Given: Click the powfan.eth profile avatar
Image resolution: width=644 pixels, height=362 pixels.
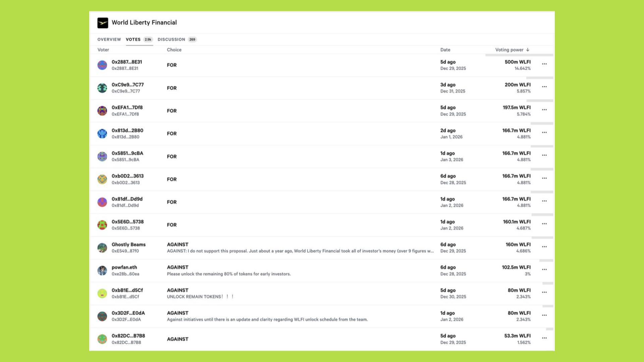Looking at the screenshot, I should click(x=102, y=270).
